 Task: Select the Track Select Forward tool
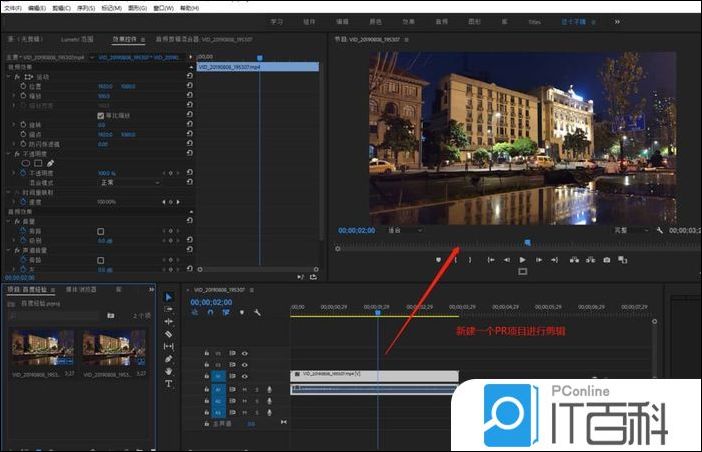pos(168,309)
